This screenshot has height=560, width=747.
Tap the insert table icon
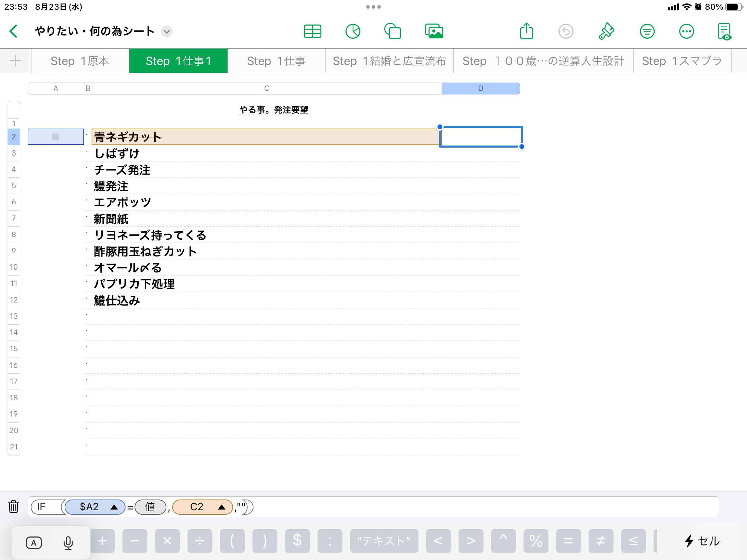pos(312,31)
